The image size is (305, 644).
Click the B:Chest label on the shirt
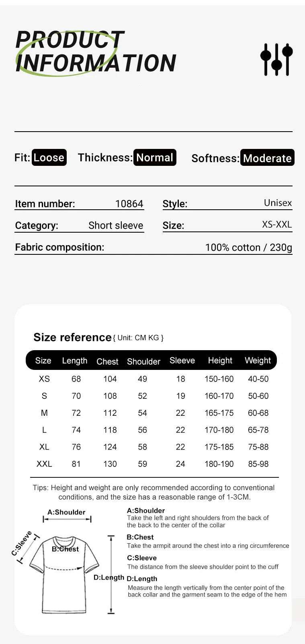[x=65, y=549]
